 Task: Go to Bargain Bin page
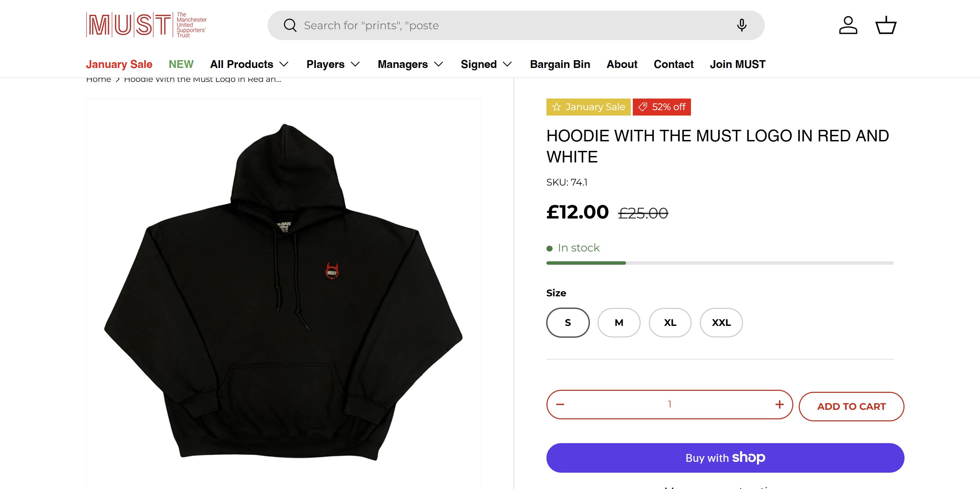(x=560, y=64)
